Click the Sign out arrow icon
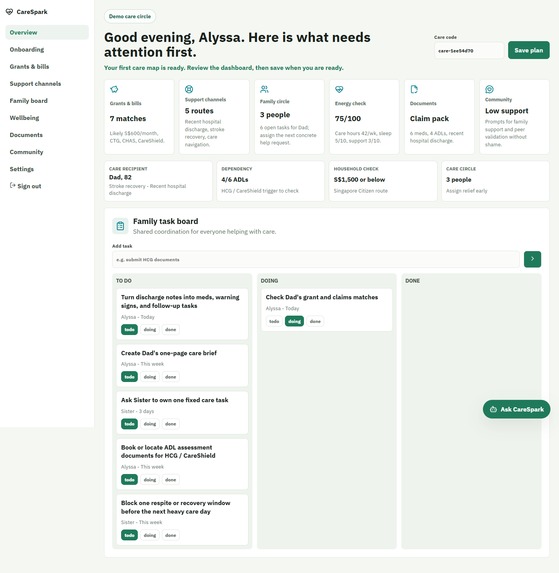 click(x=12, y=185)
